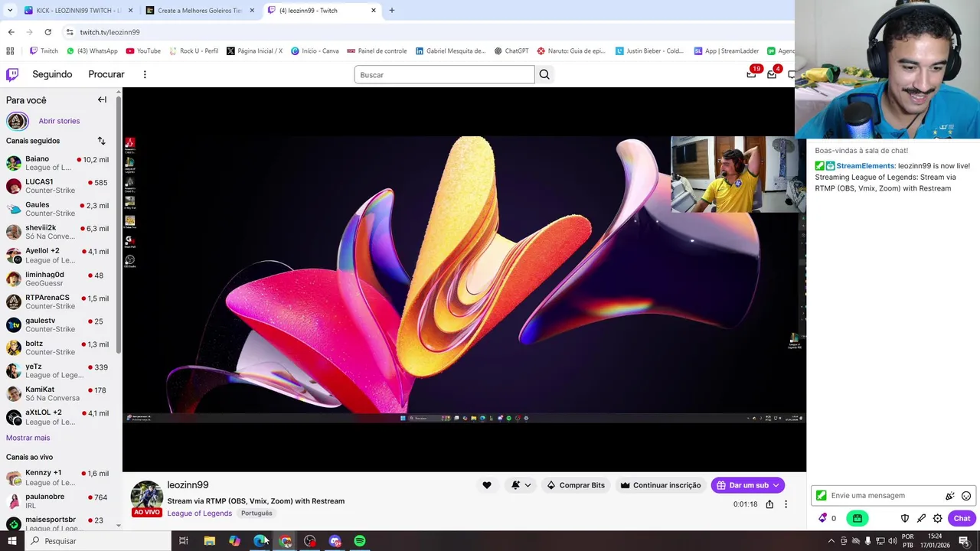Open the chat shield mode icon

(x=904, y=518)
